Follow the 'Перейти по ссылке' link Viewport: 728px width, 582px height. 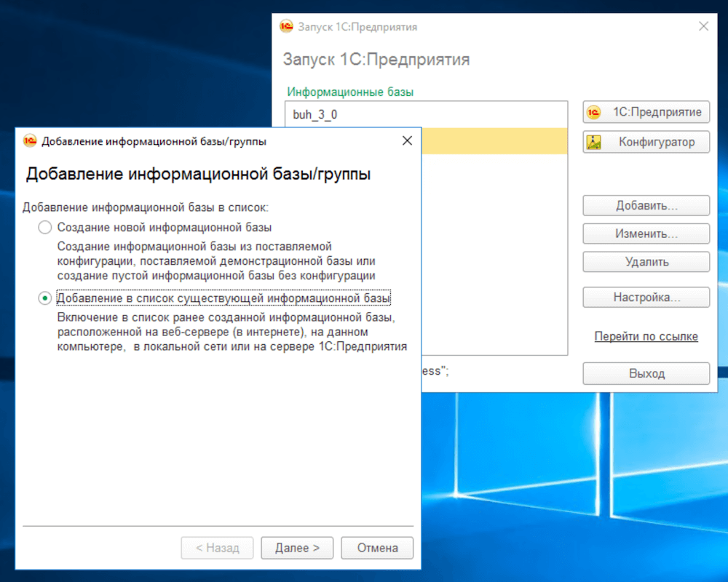click(x=646, y=337)
